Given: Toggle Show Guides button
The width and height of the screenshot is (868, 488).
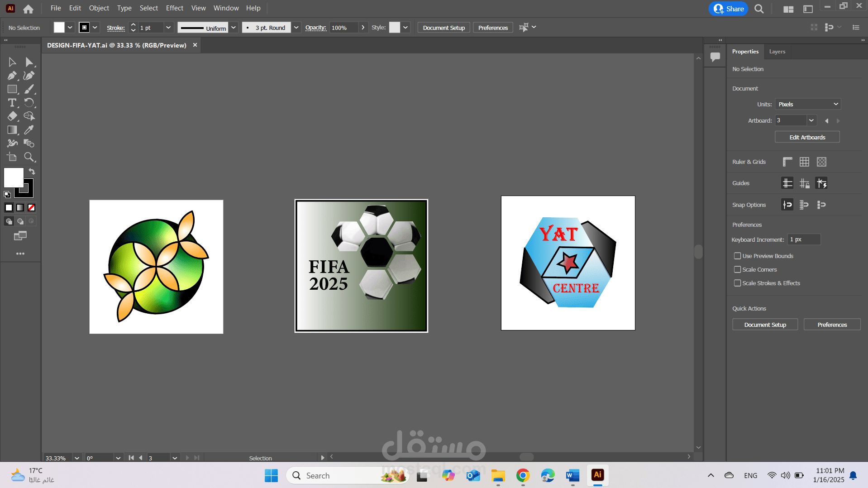Looking at the screenshot, I should click(x=787, y=183).
